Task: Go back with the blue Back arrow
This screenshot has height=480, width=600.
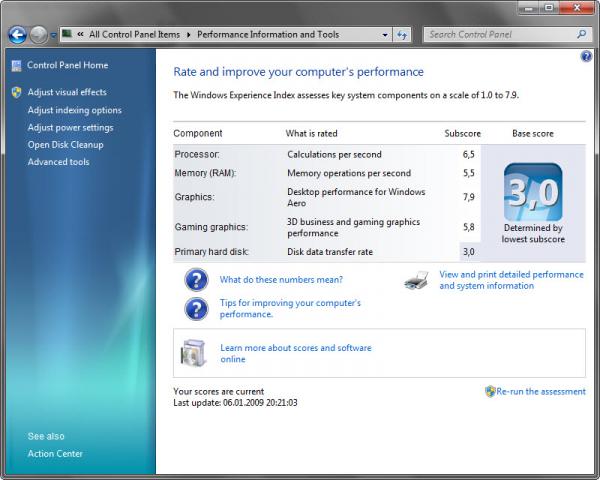Action: click(17, 35)
